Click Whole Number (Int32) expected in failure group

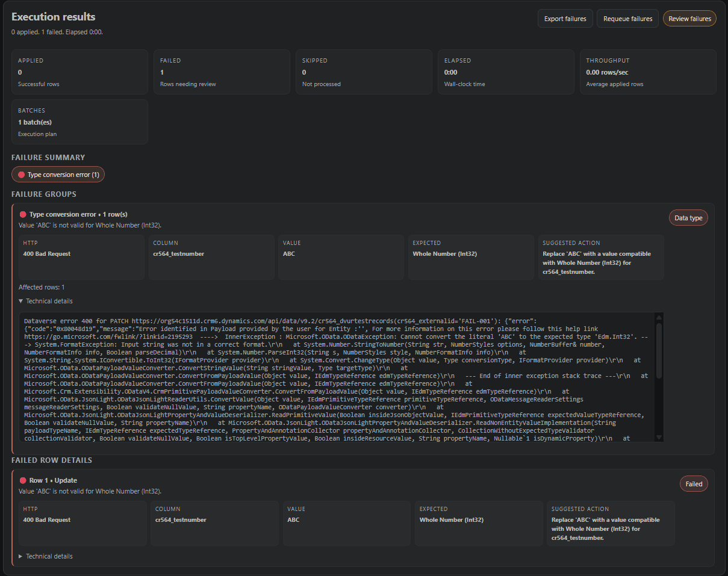coord(444,254)
